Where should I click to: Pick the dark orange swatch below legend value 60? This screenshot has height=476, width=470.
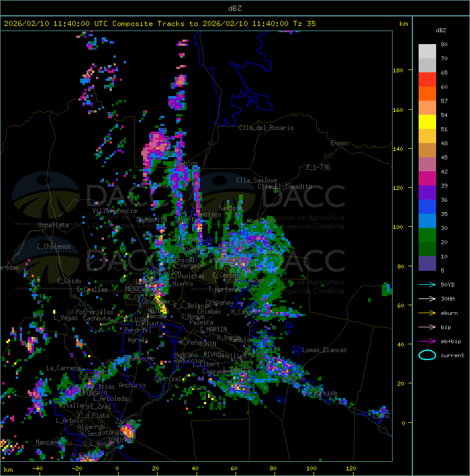[x=427, y=93]
